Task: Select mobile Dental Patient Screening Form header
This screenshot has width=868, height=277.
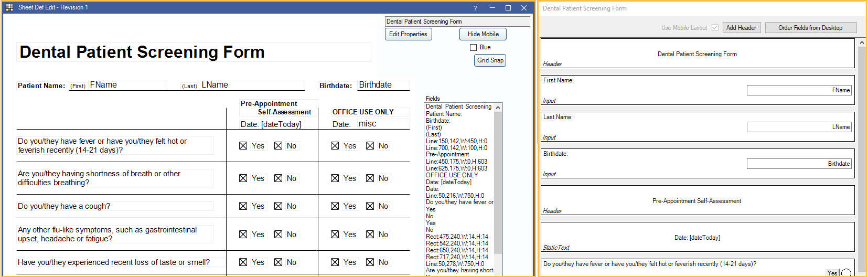Action: click(x=698, y=53)
